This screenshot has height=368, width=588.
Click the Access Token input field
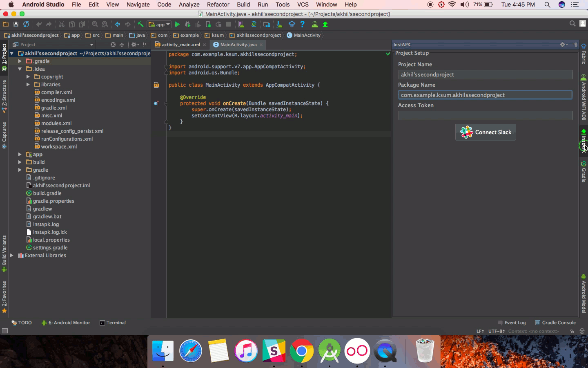pyautogui.click(x=486, y=116)
